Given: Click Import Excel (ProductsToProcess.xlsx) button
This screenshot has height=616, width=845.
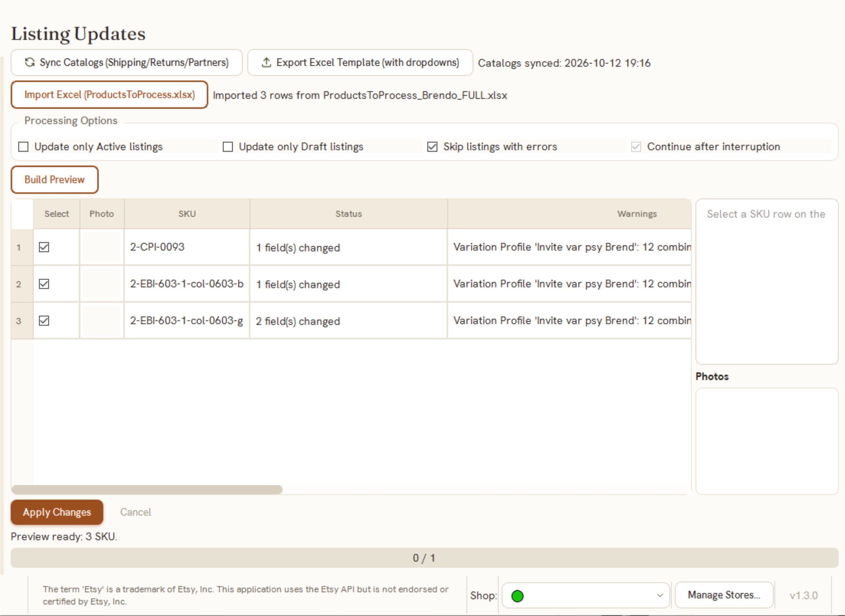Looking at the screenshot, I should coord(109,95).
